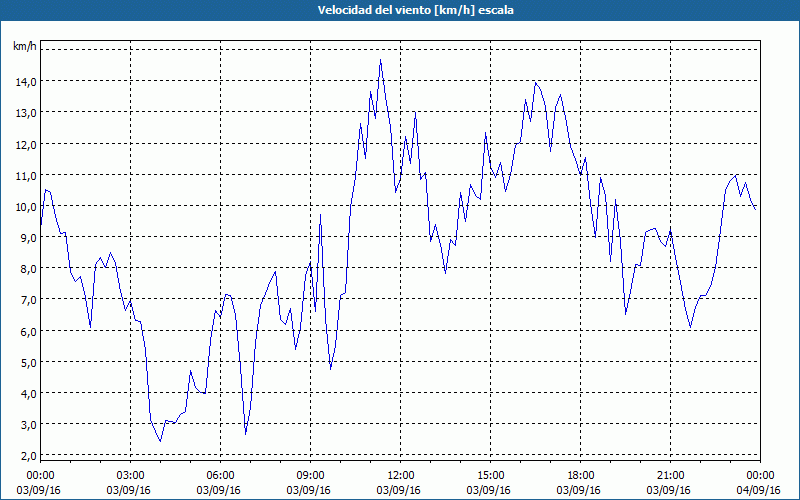This screenshot has height=500, width=800.
Task: Click the '00:00' label above date 04/09/16
Action: pyautogui.click(x=760, y=476)
